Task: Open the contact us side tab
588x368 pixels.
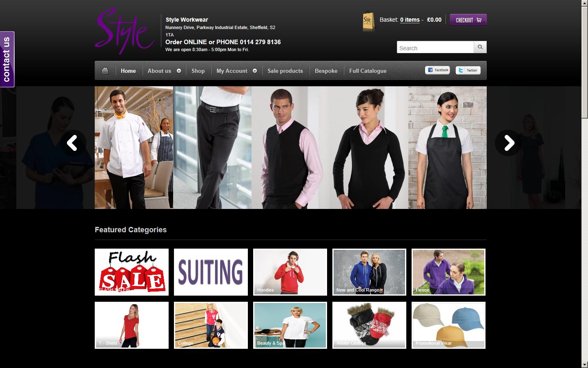Action: [7, 58]
